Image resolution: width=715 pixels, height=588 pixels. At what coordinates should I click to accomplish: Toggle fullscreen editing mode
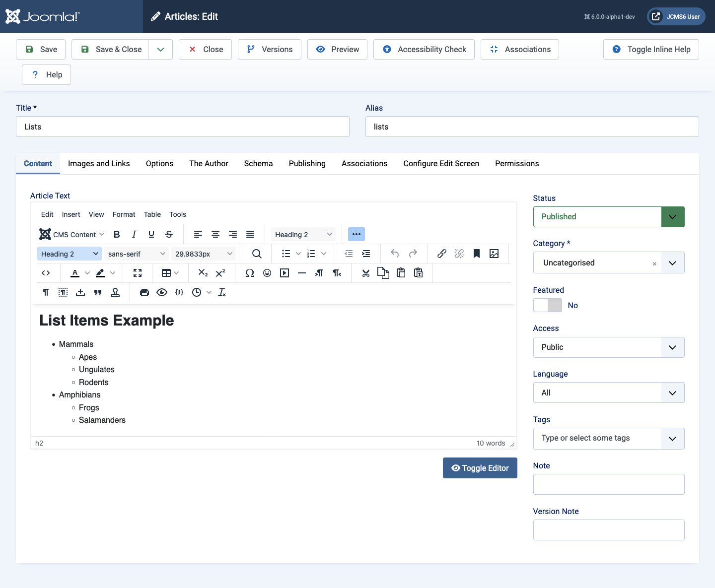[138, 273]
